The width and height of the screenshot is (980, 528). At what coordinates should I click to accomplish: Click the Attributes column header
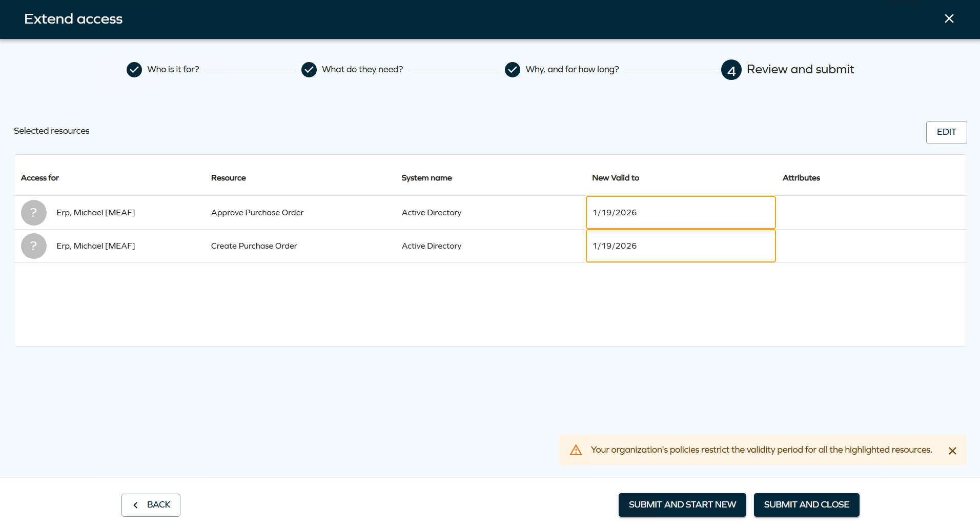801,178
